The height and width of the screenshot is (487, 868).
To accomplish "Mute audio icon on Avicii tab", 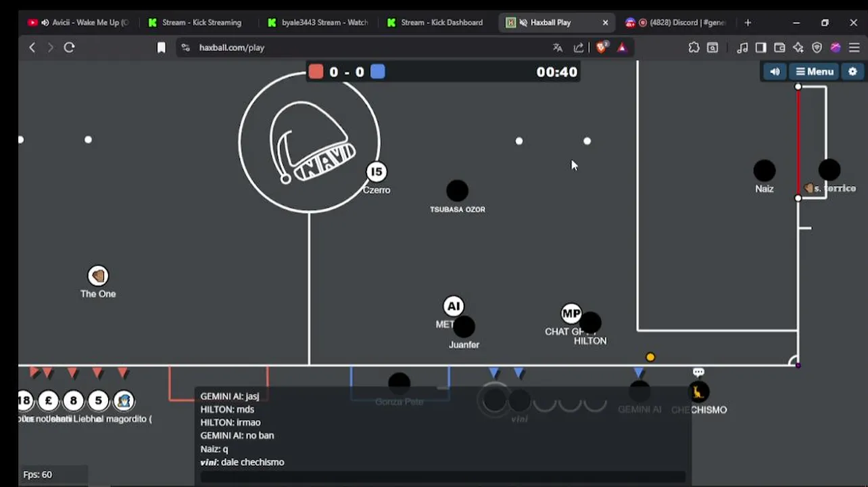I will pyautogui.click(x=45, y=22).
